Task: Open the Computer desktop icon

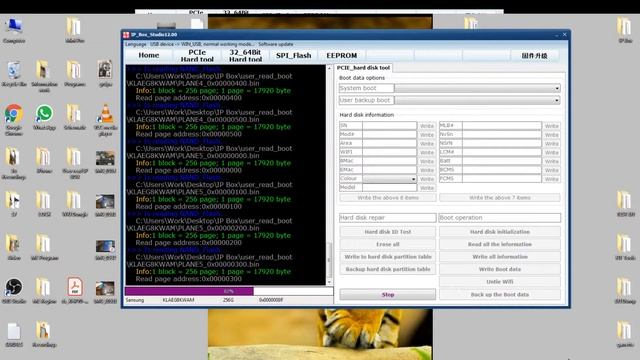Action: tap(14, 28)
